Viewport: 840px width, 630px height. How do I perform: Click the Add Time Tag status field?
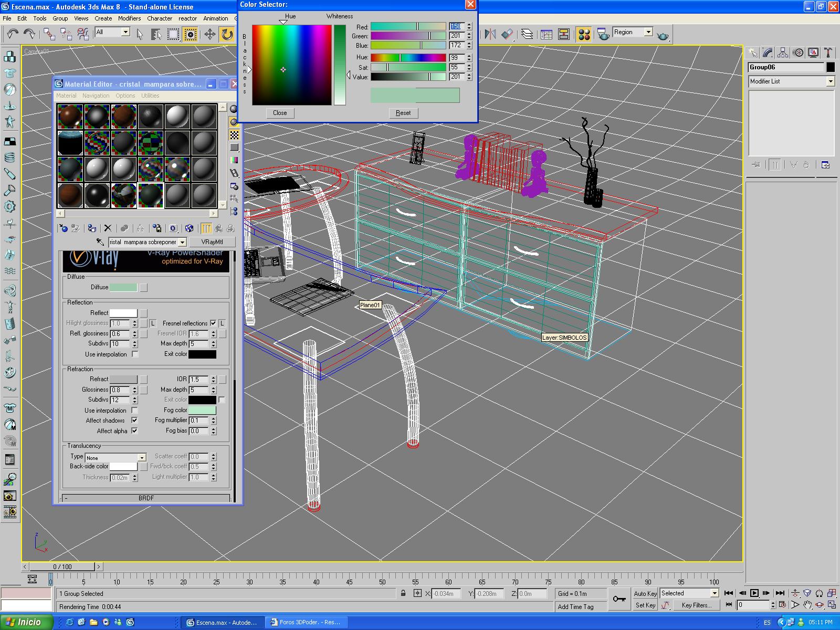[581, 606]
